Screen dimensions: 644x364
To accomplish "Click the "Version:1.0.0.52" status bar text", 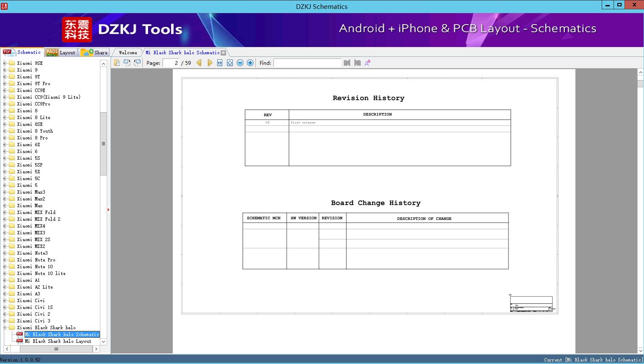I will (x=20, y=360).
